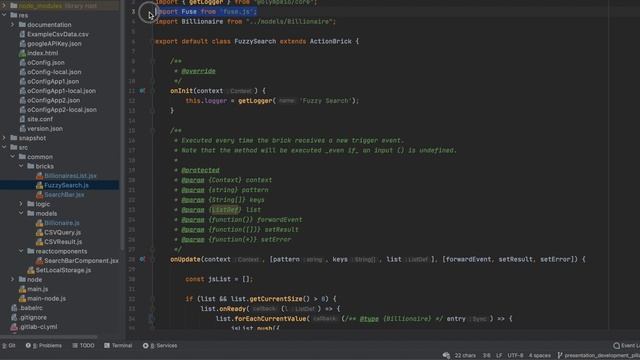This screenshot has height=360, width=640.
Task: Click the 'const jsList = []' line
Action: click(x=219, y=279)
